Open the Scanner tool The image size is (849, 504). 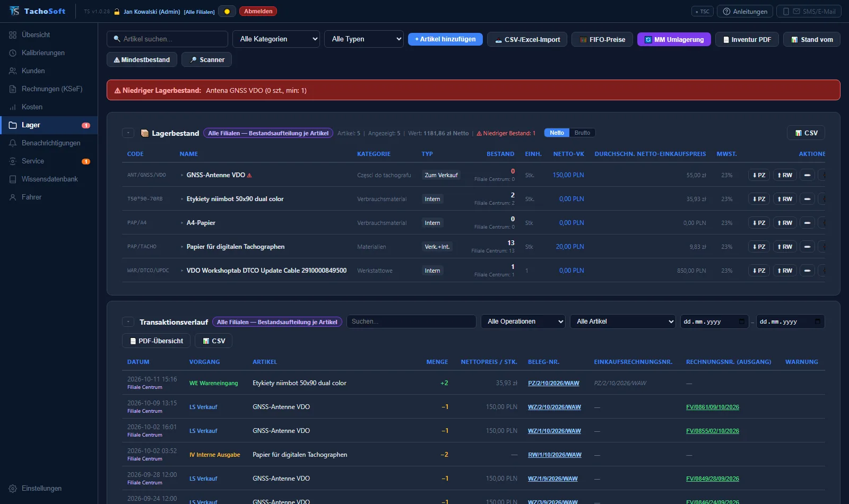[x=207, y=59]
